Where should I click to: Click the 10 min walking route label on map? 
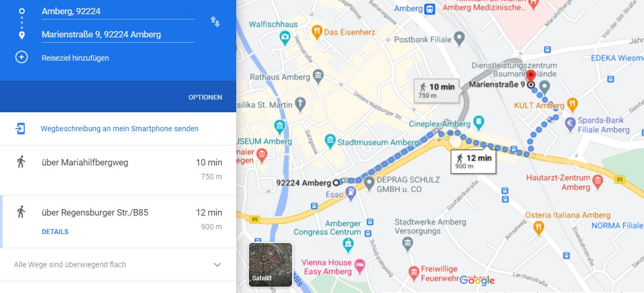coord(436,90)
